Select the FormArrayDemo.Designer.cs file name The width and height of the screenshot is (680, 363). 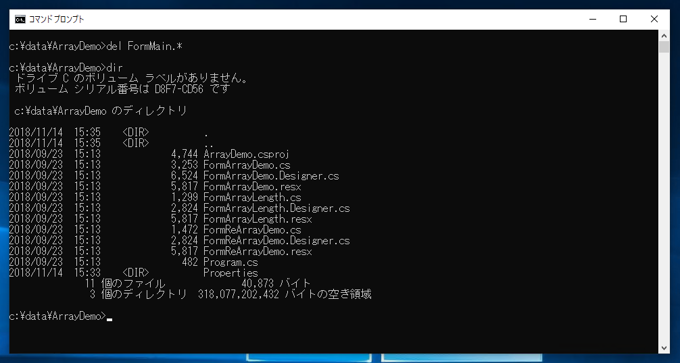click(x=271, y=176)
